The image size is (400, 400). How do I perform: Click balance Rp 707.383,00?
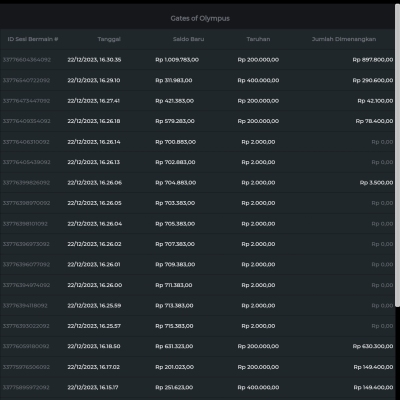click(x=175, y=244)
